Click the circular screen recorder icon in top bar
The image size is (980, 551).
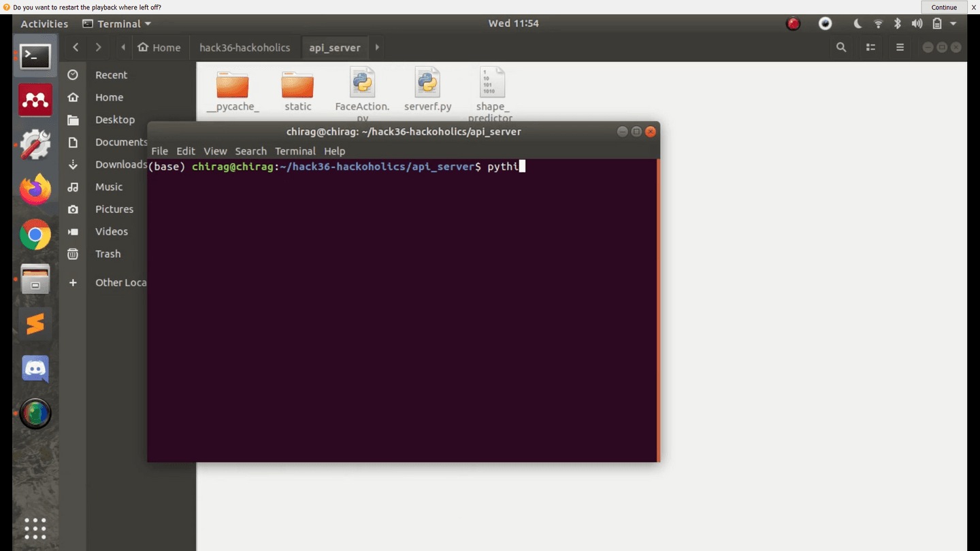[x=825, y=24]
